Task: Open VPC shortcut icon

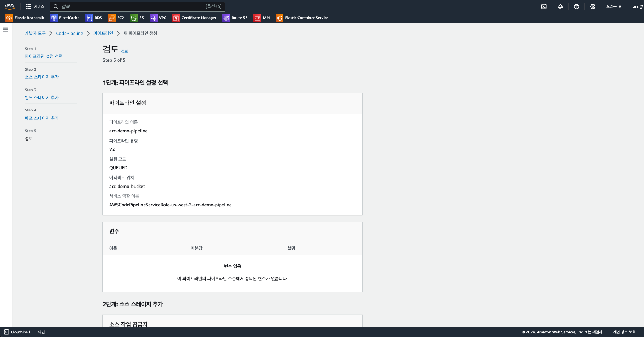Action: pyautogui.click(x=154, y=18)
